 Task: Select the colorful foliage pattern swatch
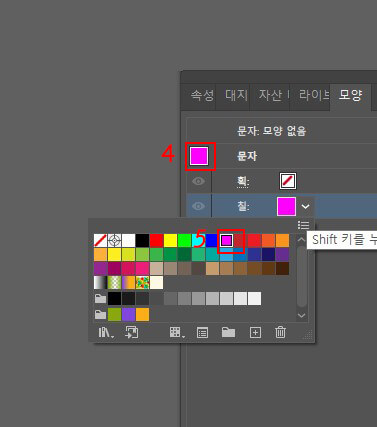coord(142,282)
